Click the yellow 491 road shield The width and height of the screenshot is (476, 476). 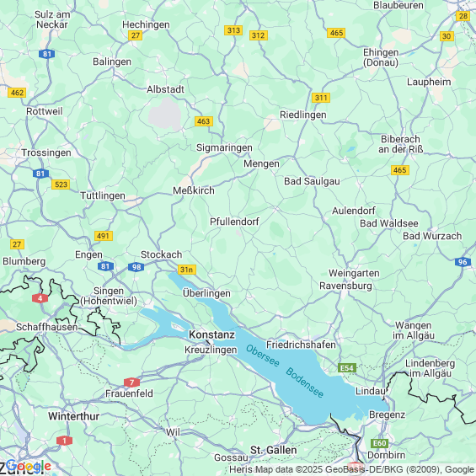(x=104, y=236)
